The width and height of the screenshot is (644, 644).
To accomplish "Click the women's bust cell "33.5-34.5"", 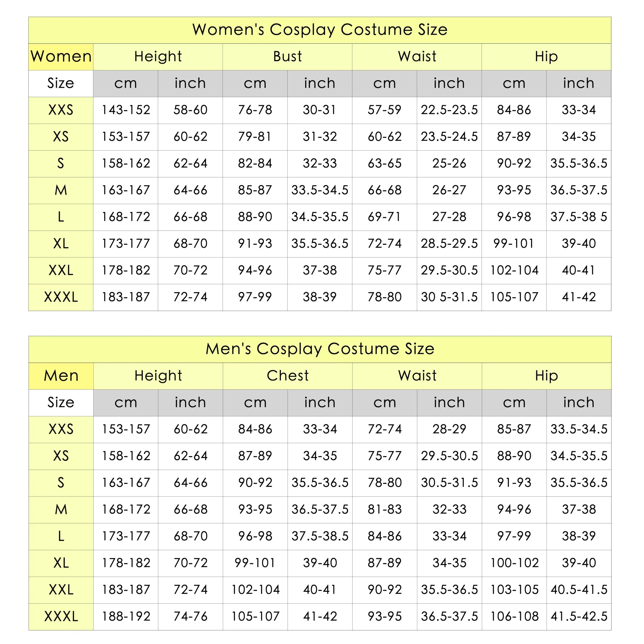I will click(320, 190).
